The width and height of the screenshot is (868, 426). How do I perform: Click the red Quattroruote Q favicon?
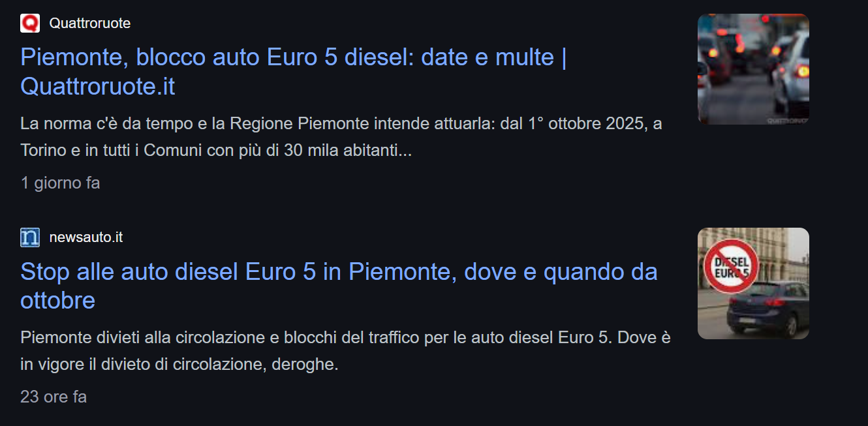click(x=30, y=23)
